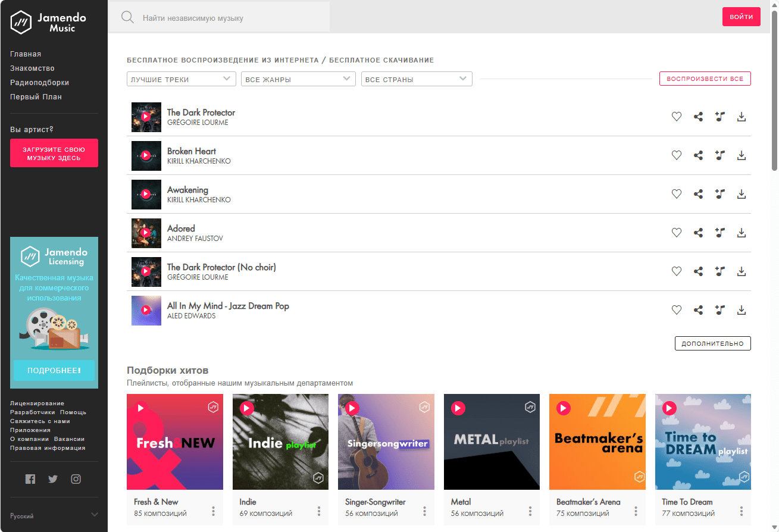This screenshot has height=532, width=779.
Task: Share the Broken Heart track
Action: 698,155
